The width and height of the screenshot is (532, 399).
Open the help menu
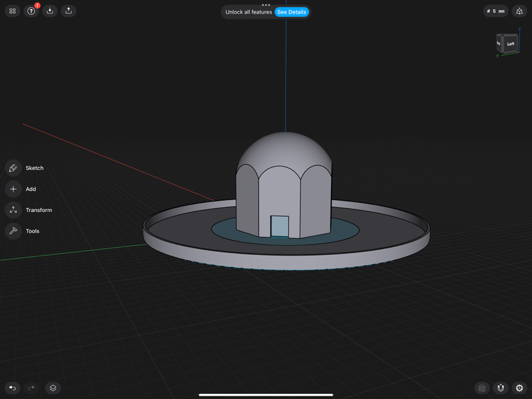pyautogui.click(x=31, y=11)
